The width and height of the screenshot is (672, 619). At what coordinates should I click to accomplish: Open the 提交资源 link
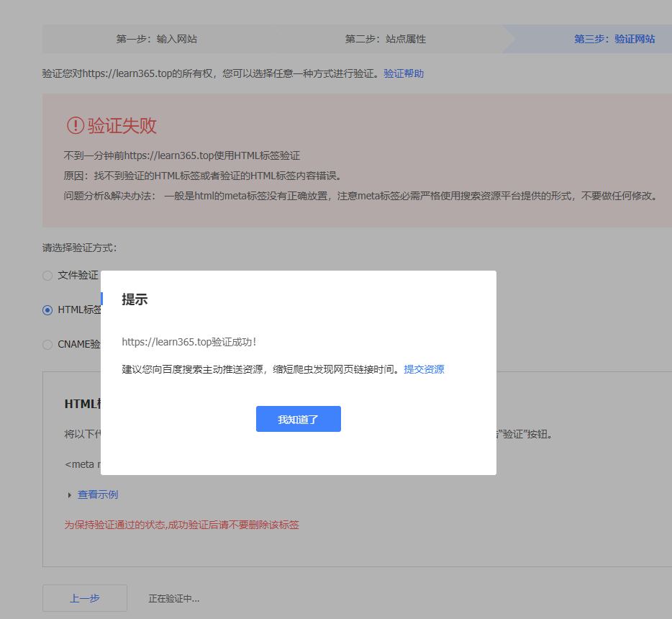click(424, 369)
